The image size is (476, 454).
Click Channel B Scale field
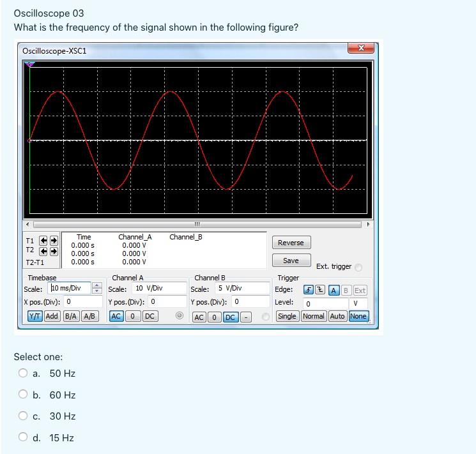(x=242, y=288)
